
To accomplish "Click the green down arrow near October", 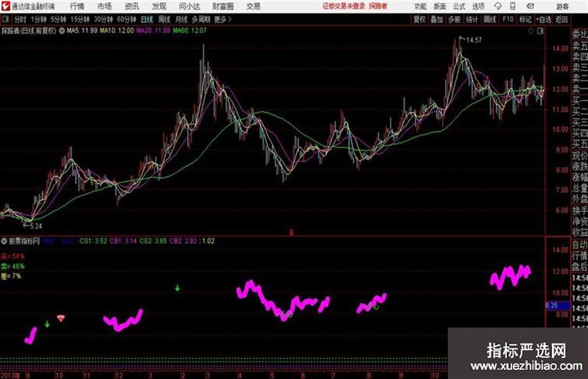I will pyautogui.click(x=47, y=324).
